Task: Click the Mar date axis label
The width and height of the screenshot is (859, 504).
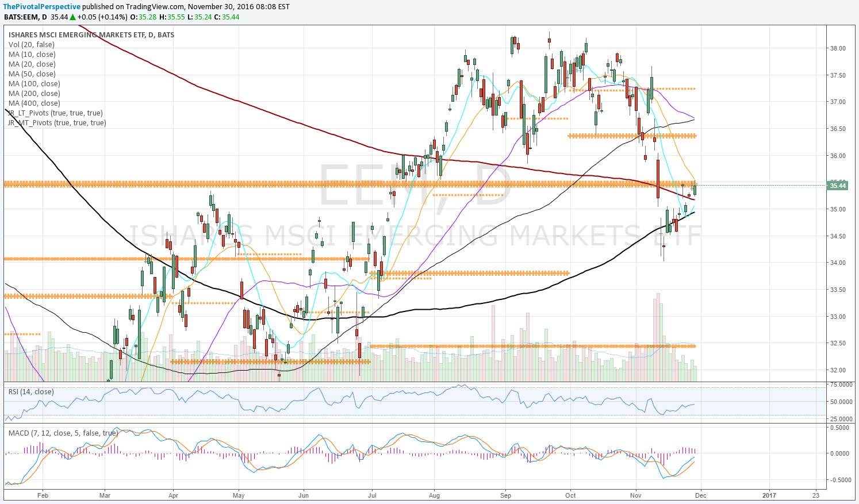Action: (x=105, y=495)
